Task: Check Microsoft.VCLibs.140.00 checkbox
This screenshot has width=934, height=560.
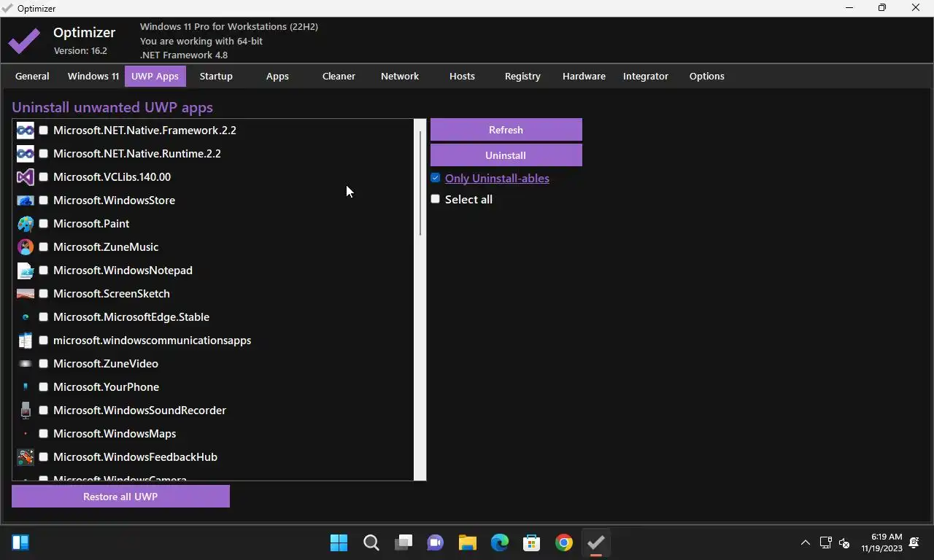Action: coord(44,177)
